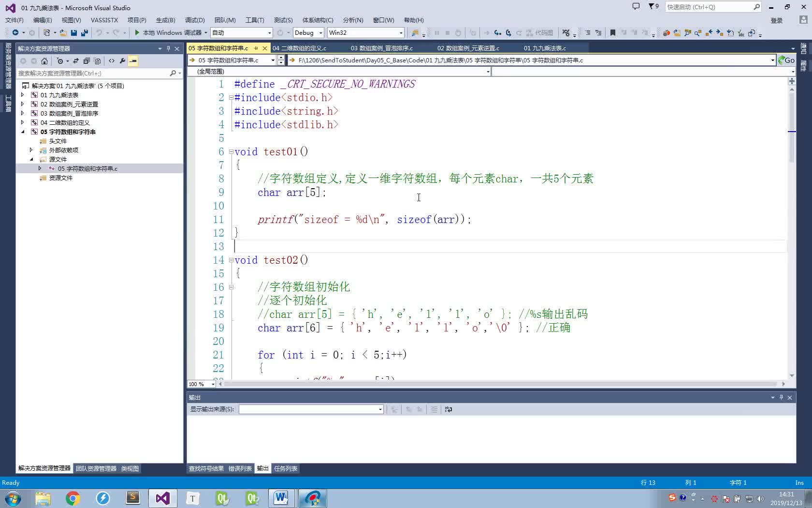Screen dimensions: 812x508
Task: Click Collapse All icon in Solution Explorer
Action: [87, 61]
